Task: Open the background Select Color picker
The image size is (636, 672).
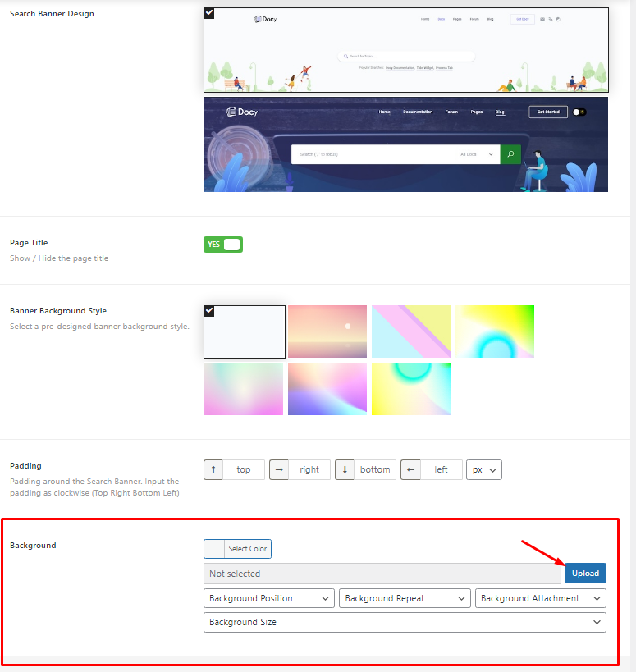Action: pos(237,549)
